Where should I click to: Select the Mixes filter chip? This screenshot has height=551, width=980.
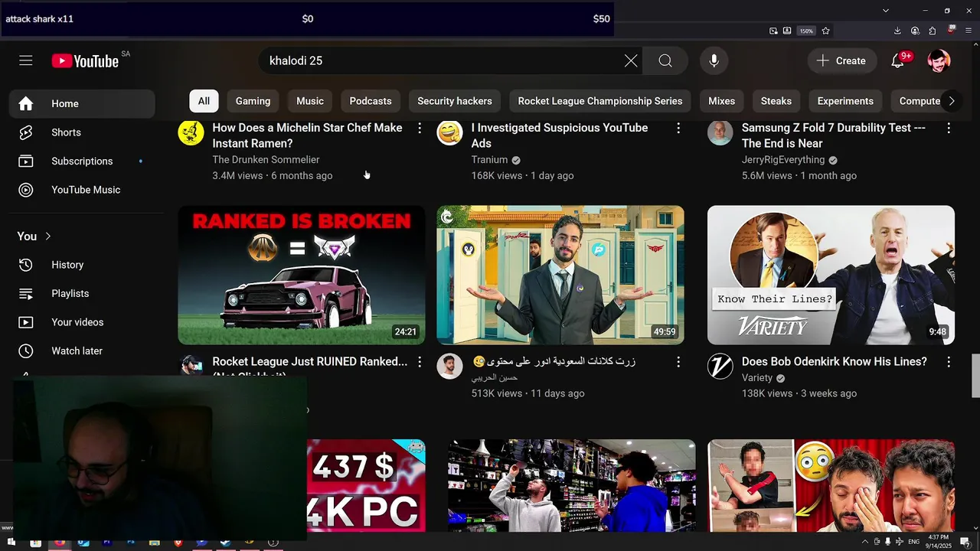pyautogui.click(x=721, y=101)
